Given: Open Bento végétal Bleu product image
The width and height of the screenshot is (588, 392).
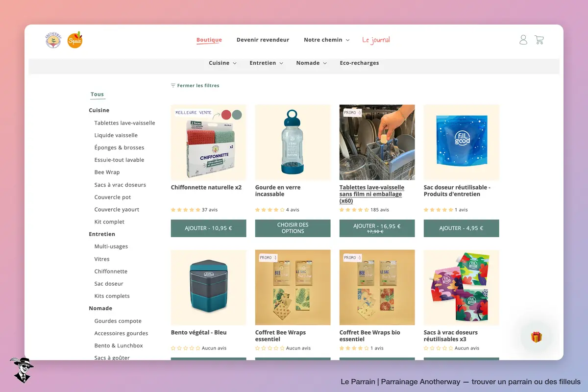Looking at the screenshot, I should [208, 287].
